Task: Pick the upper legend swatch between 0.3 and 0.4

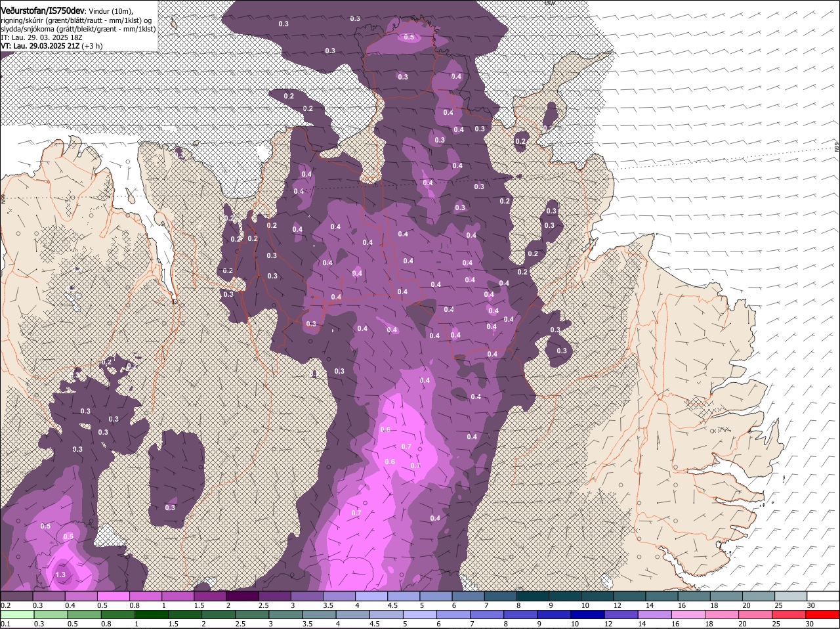Action: (48, 596)
